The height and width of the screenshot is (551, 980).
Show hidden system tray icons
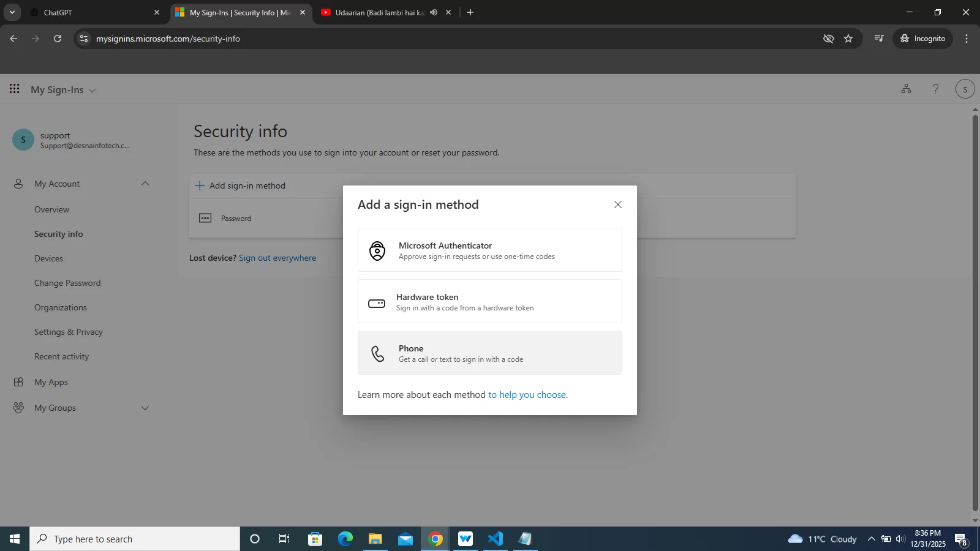872,539
